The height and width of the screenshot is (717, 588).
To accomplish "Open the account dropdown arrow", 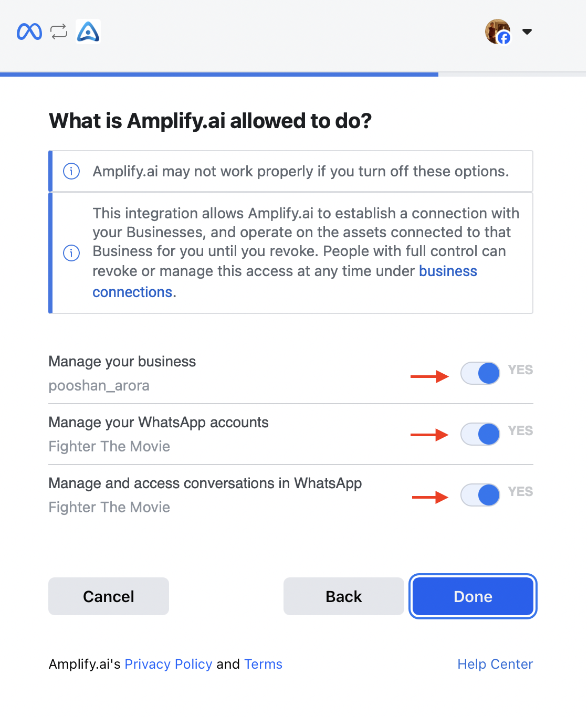I will pyautogui.click(x=527, y=31).
